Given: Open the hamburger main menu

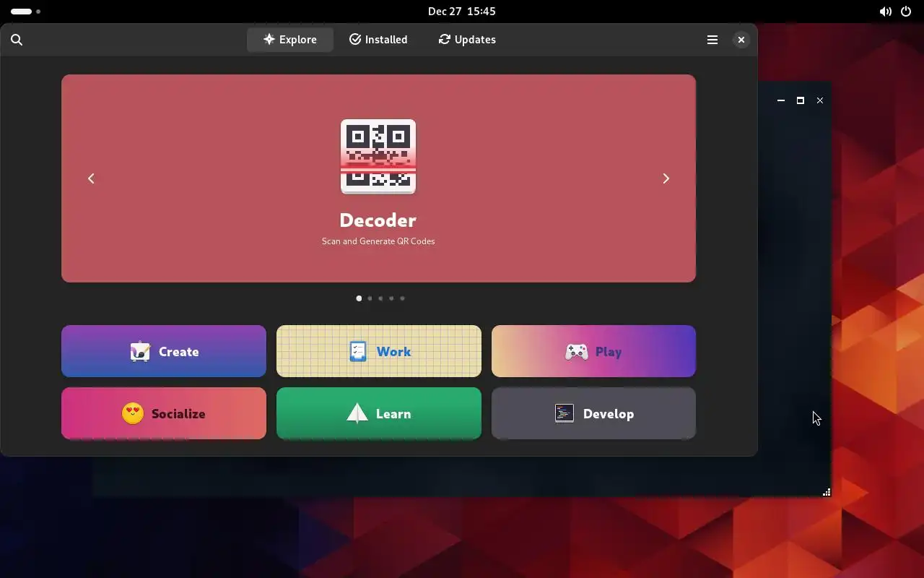Looking at the screenshot, I should pyautogui.click(x=712, y=40).
